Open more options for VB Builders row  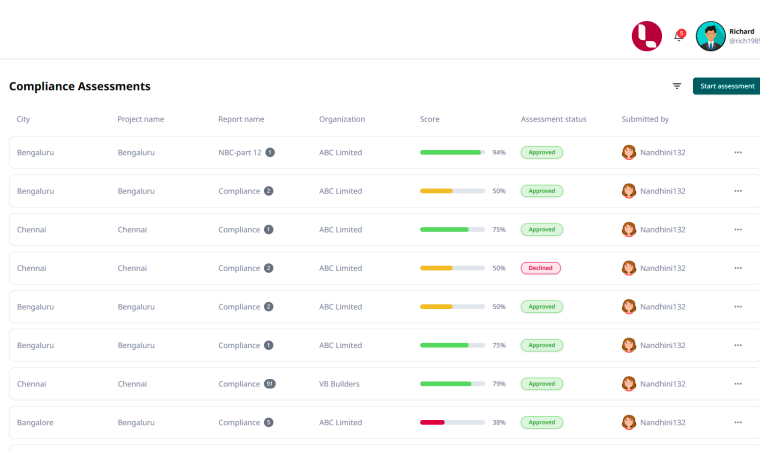click(738, 384)
